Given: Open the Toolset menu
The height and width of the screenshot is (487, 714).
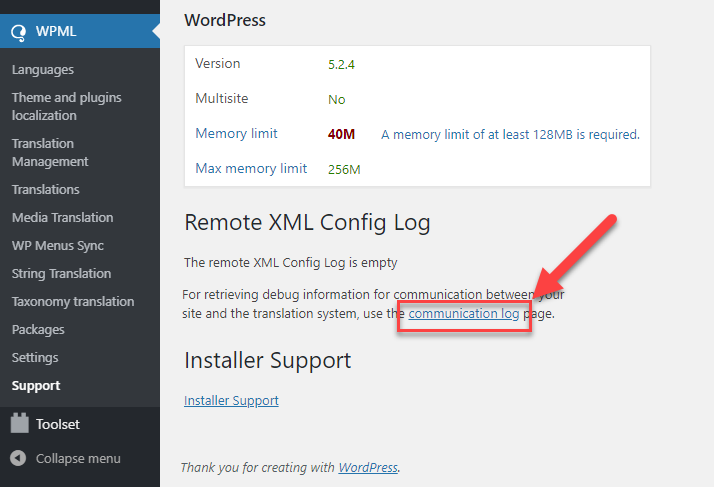Looking at the screenshot, I should pyautogui.click(x=58, y=424).
